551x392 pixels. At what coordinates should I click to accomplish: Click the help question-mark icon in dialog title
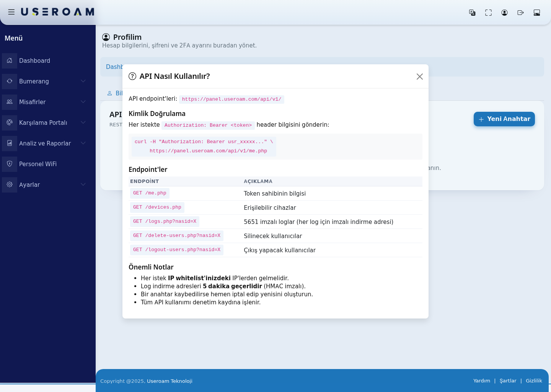tap(132, 76)
